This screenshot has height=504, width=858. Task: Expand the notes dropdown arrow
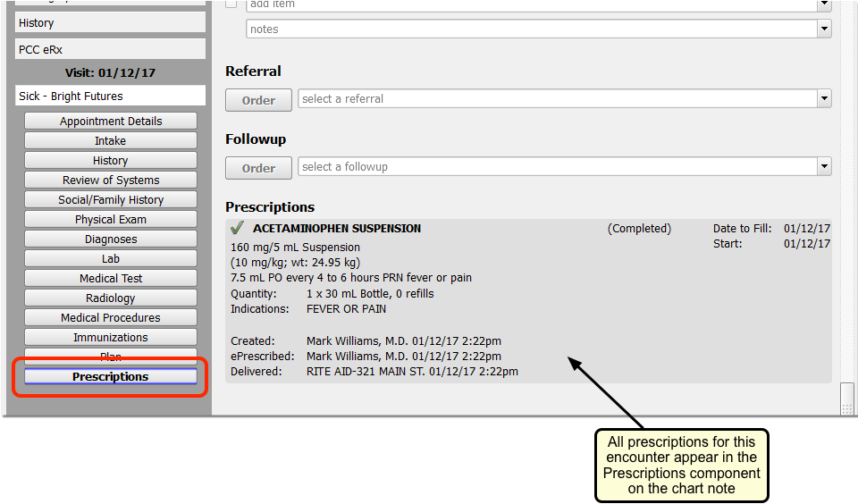[824, 29]
